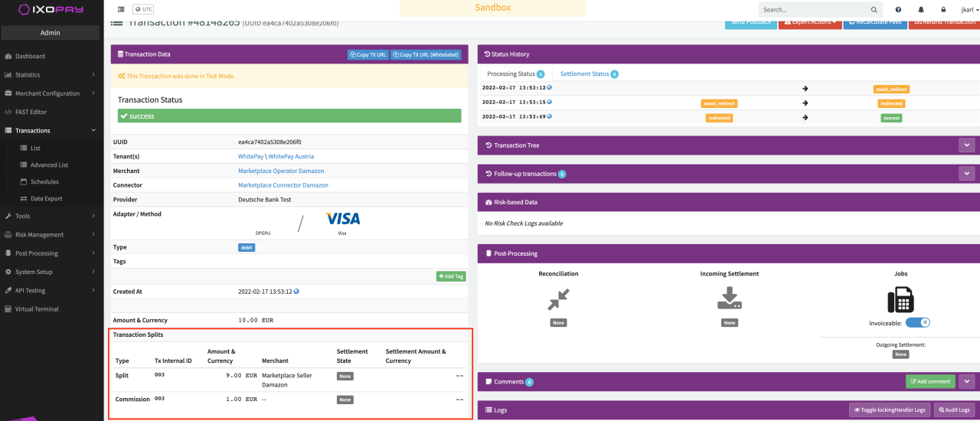This screenshot has width=980, height=421.
Task: Open notifications bell icon
Action: pos(921,10)
